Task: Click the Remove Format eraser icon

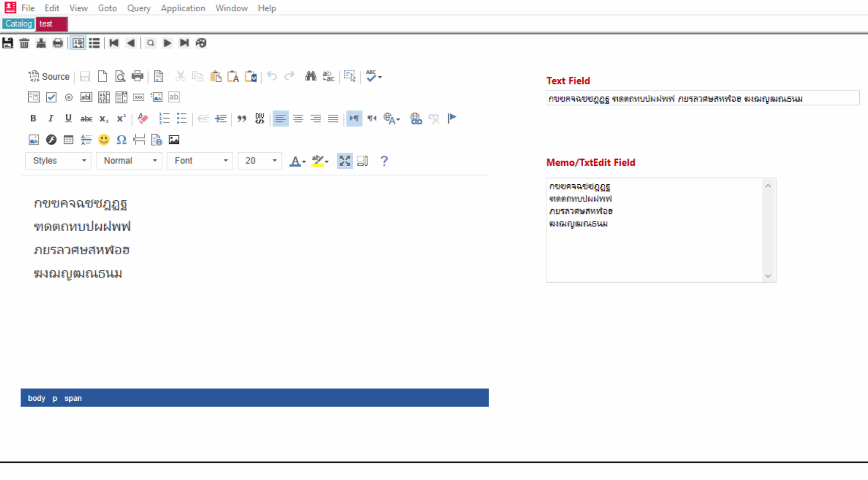Action: click(143, 119)
